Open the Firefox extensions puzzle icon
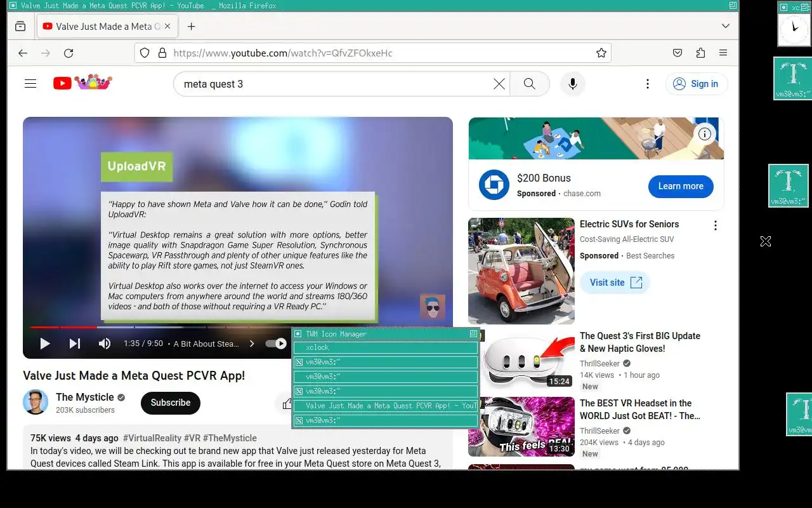The image size is (812, 508). point(700,53)
